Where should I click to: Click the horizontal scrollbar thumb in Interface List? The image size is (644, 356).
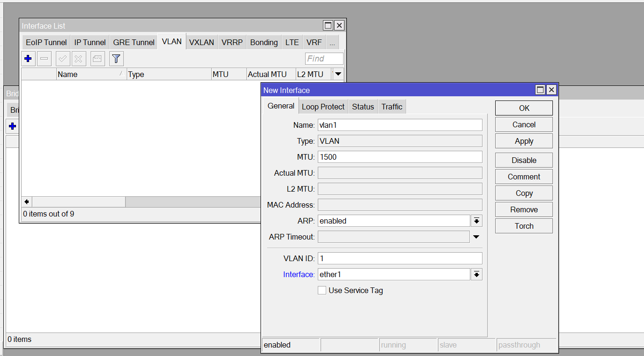pos(79,202)
